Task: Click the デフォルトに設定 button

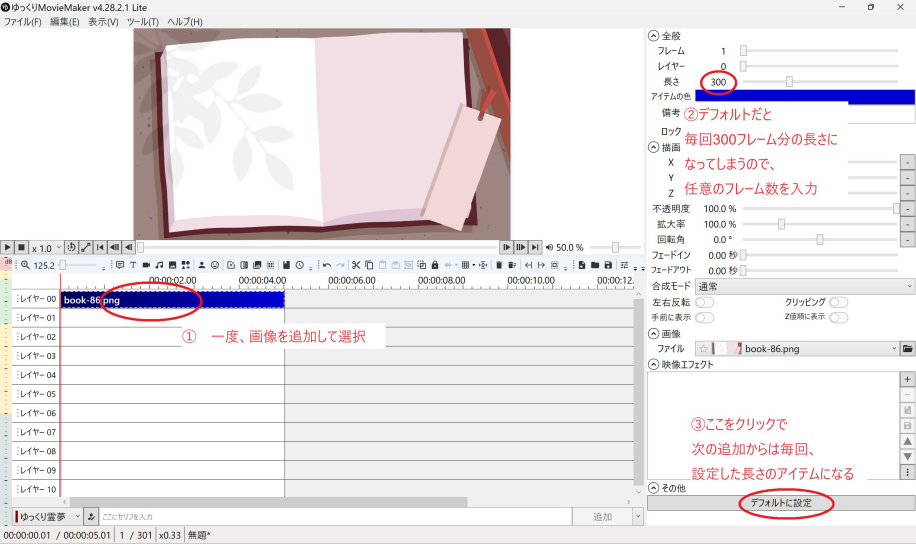Action: (780, 503)
